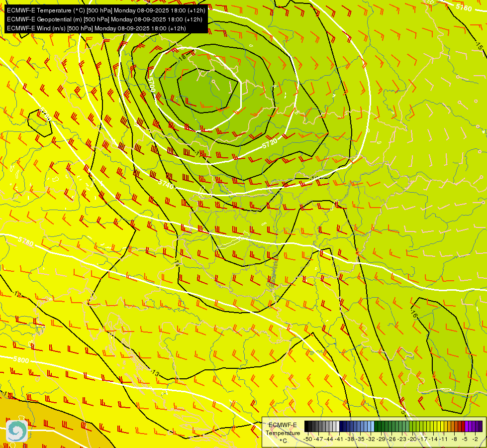Click the -20 legend tick label
The image size is (487, 448).
(x=413, y=439)
